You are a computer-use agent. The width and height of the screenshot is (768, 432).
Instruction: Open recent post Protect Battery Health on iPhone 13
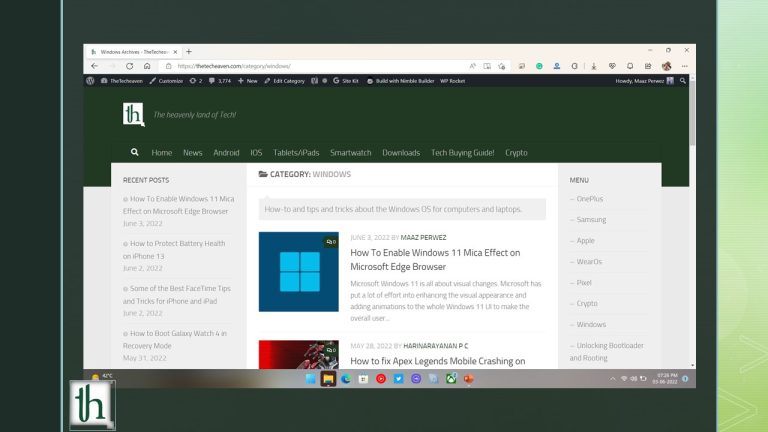pyautogui.click(x=174, y=250)
